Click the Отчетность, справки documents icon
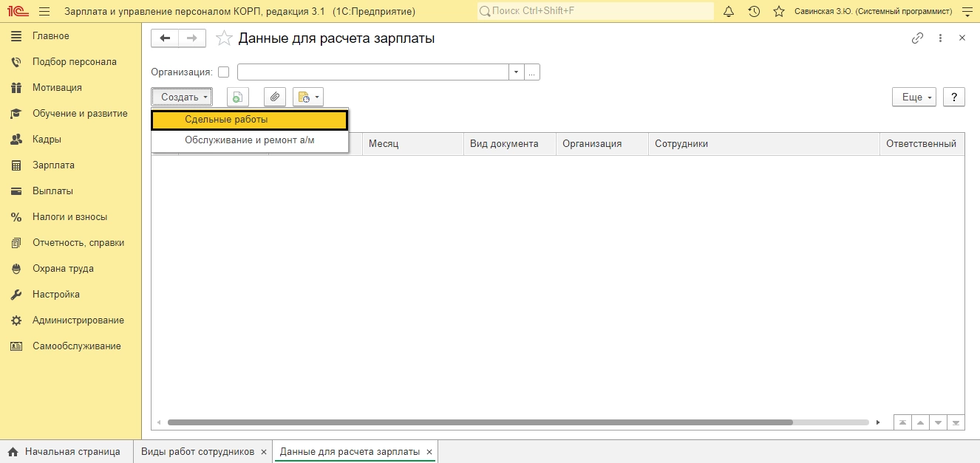 click(16, 243)
